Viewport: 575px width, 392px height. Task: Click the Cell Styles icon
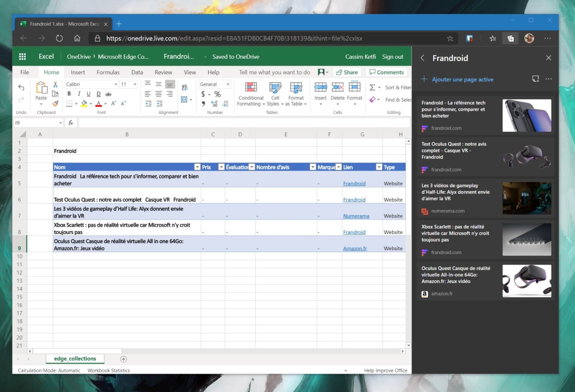point(275,87)
